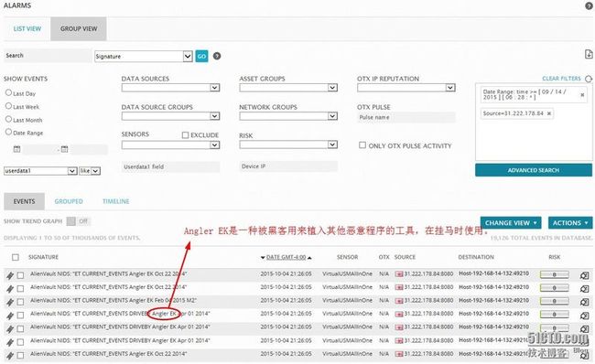Open event detail icon for first event row

point(584,275)
